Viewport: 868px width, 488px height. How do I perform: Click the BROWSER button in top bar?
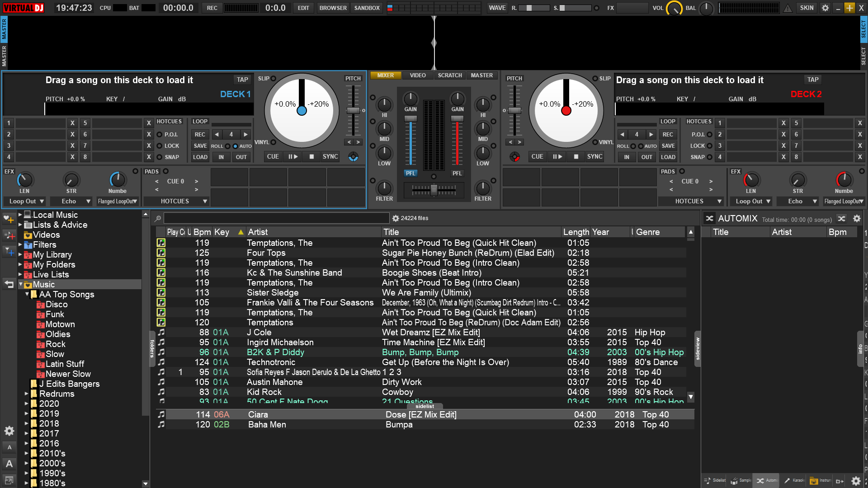[333, 8]
